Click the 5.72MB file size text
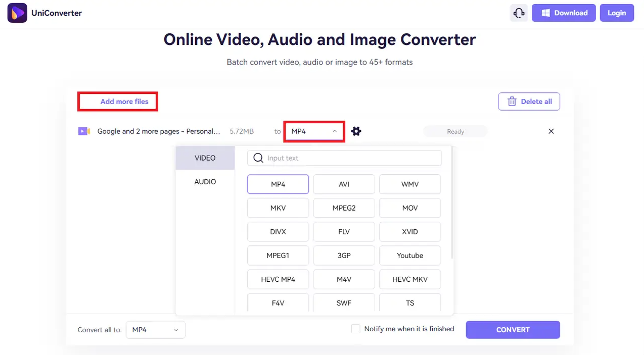The width and height of the screenshot is (644, 355). point(242,131)
